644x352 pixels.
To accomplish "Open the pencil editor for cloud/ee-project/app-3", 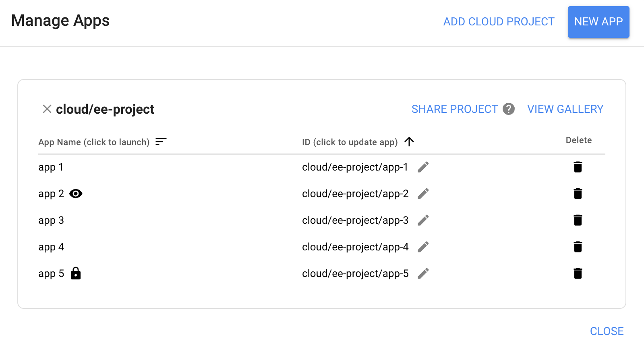I will (x=423, y=220).
